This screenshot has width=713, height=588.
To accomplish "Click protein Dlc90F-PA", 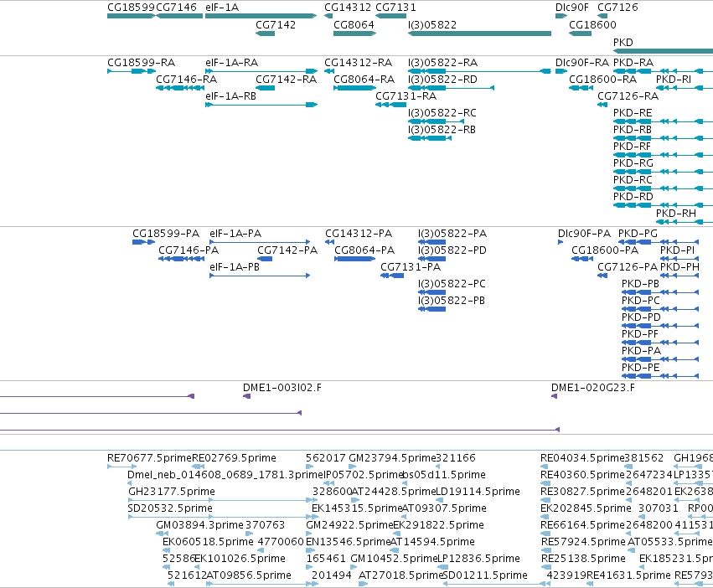I will pyautogui.click(x=584, y=234).
